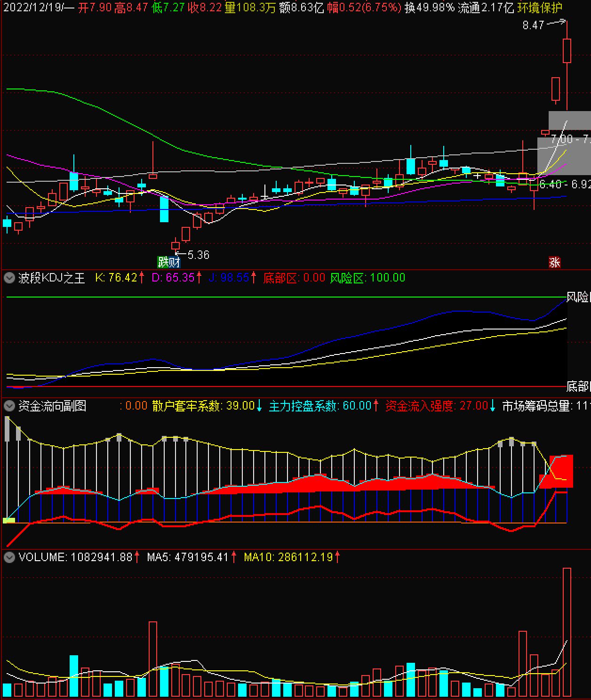The image size is (591, 700).
Task: Click the 风险 line label in KDJ panel
Action: [578, 297]
